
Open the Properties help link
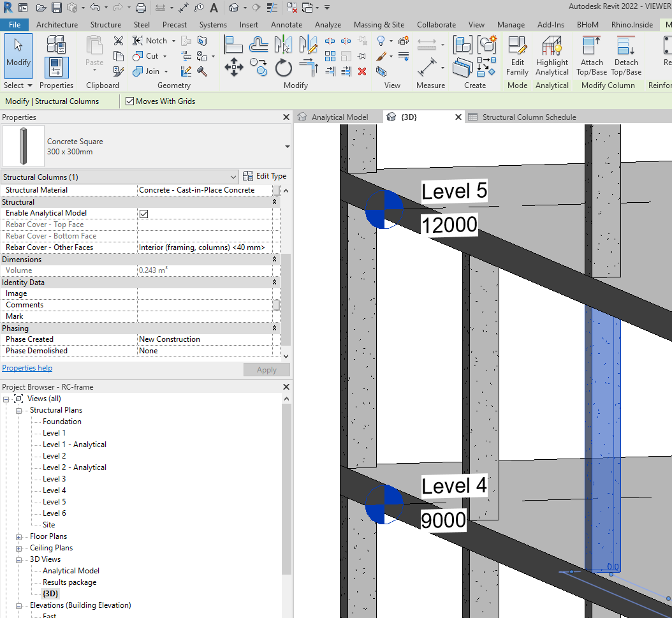click(27, 367)
